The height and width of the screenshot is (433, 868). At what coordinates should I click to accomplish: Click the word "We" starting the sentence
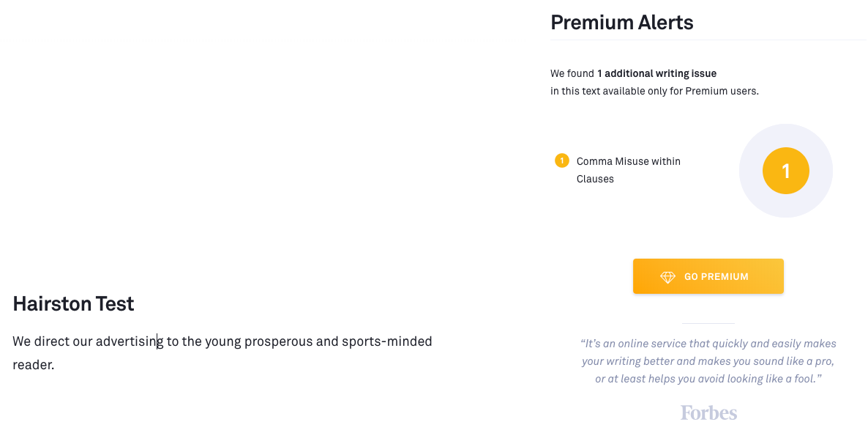(x=21, y=341)
